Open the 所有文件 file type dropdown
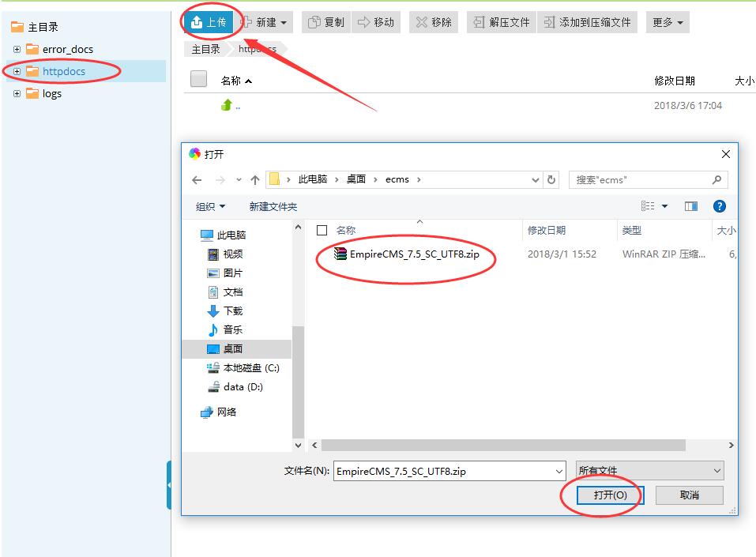 pyautogui.click(x=650, y=471)
